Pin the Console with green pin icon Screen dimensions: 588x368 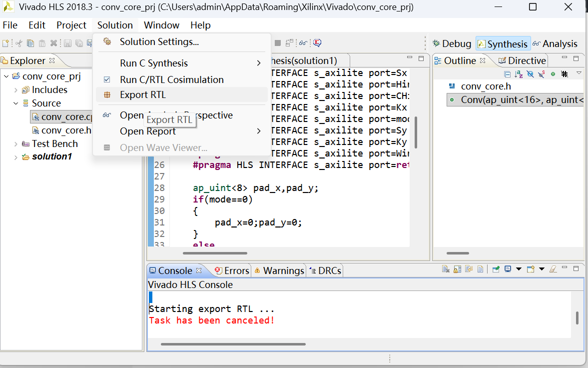pos(496,269)
